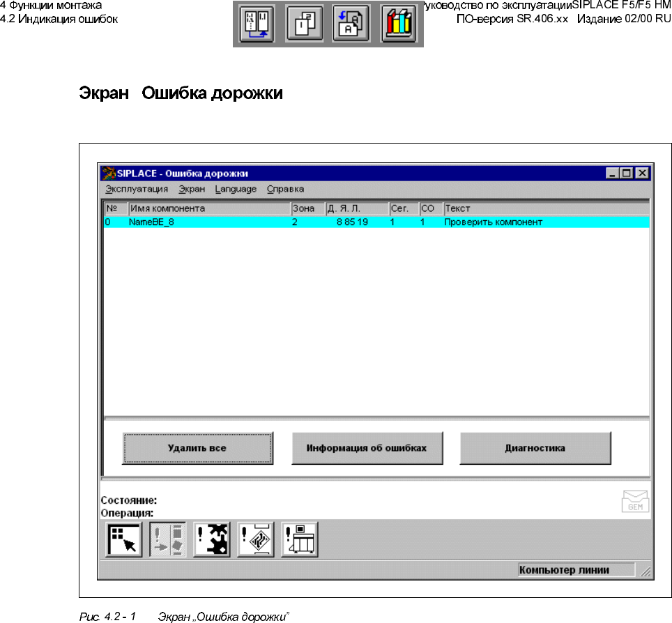The width and height of the screenshot is (672, 623).
Task: Click the machine station error icon
Action: click(300, 539)
